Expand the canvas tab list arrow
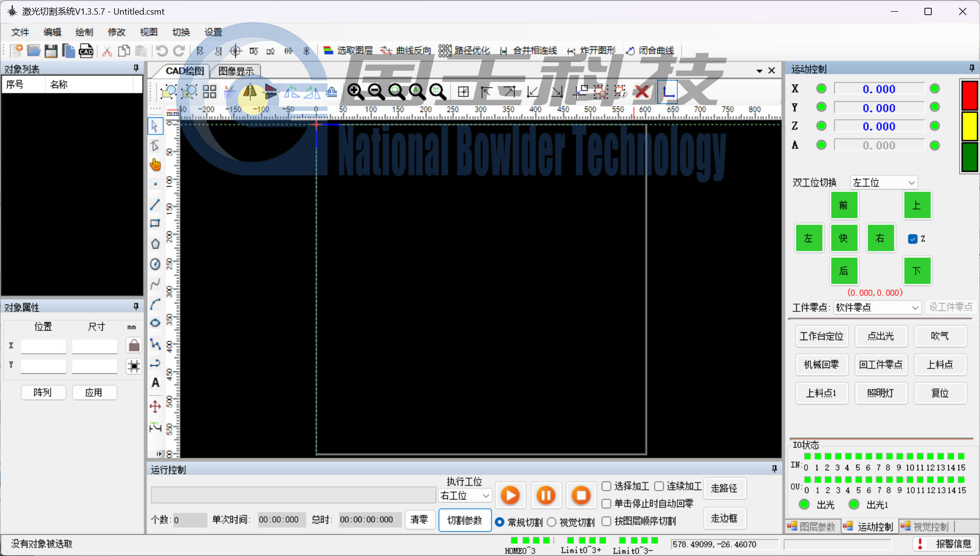This screenshot has height=556, width=980. click(759, 71)
